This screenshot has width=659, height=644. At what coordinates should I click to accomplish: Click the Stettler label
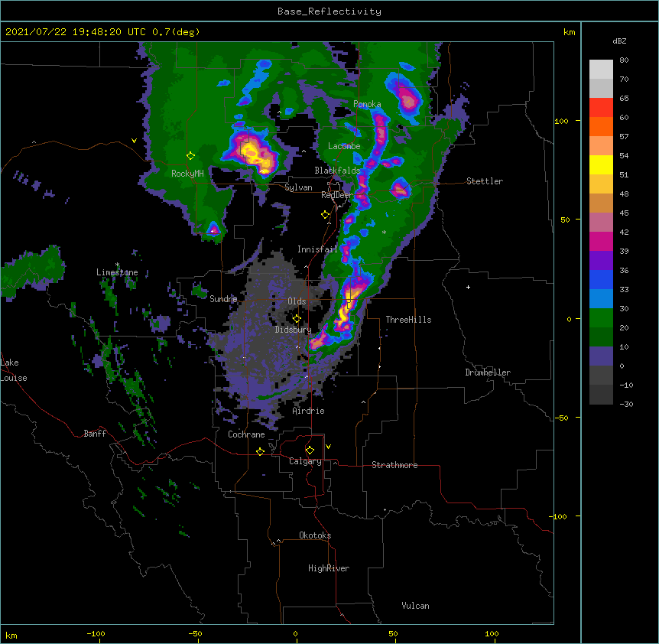[485, 181]
